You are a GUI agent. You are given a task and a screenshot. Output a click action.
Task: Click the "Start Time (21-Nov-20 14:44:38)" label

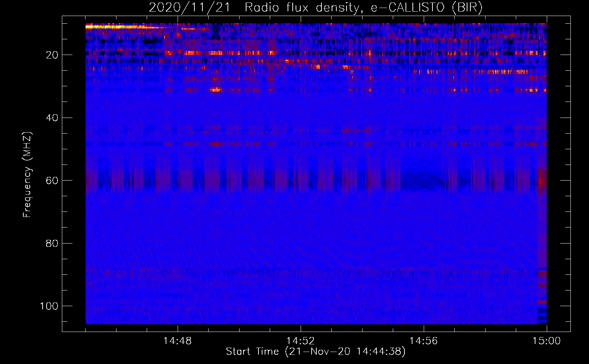coord(316,352)
